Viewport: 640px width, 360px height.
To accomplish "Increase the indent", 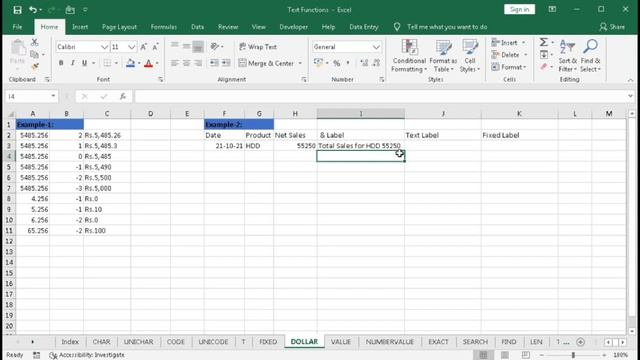I will [x=226, y=63].
